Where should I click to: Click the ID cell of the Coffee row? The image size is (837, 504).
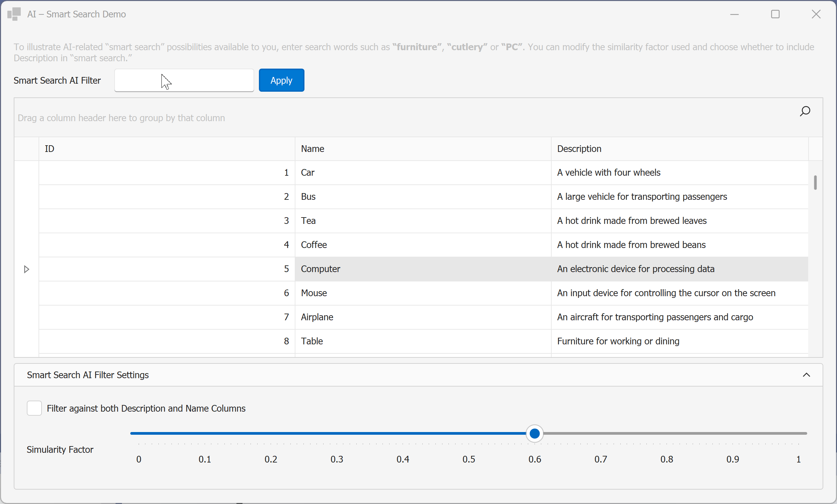tap(167, 245)
